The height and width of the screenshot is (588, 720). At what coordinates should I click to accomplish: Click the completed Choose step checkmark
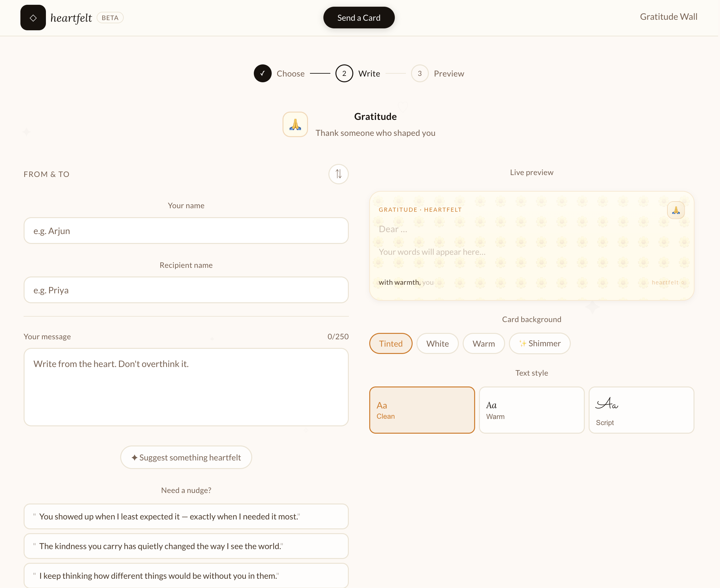point(262,73)
